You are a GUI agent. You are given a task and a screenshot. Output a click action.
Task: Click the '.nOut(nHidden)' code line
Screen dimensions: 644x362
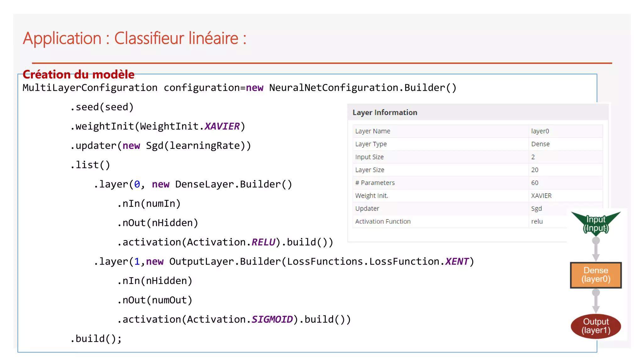point(158,223)
